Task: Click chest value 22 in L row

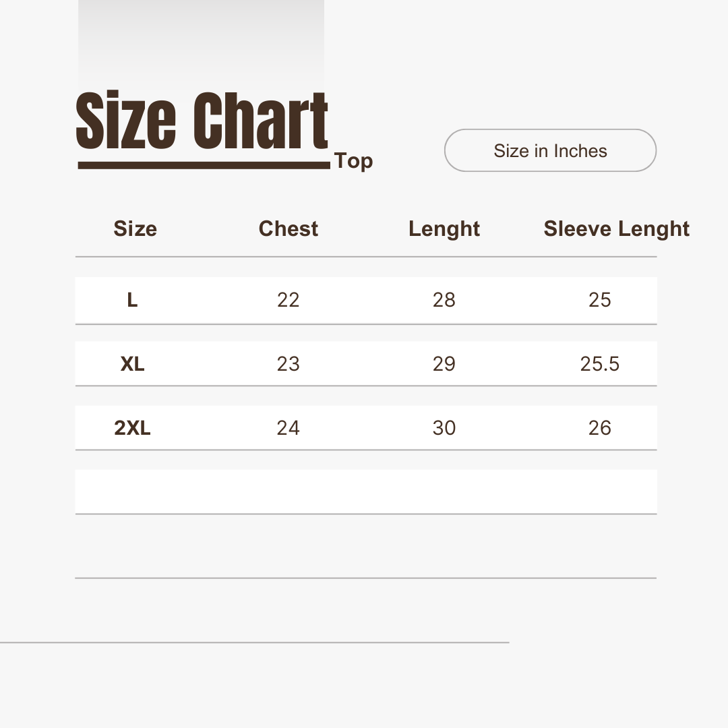Action: [288, 300]
